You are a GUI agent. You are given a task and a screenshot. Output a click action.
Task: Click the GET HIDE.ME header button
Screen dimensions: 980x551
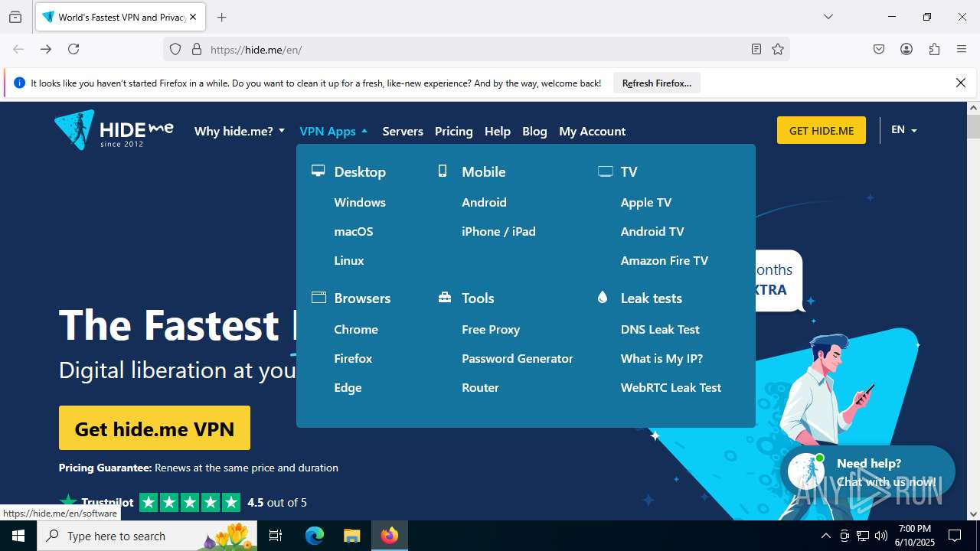[x=822, y=130]
